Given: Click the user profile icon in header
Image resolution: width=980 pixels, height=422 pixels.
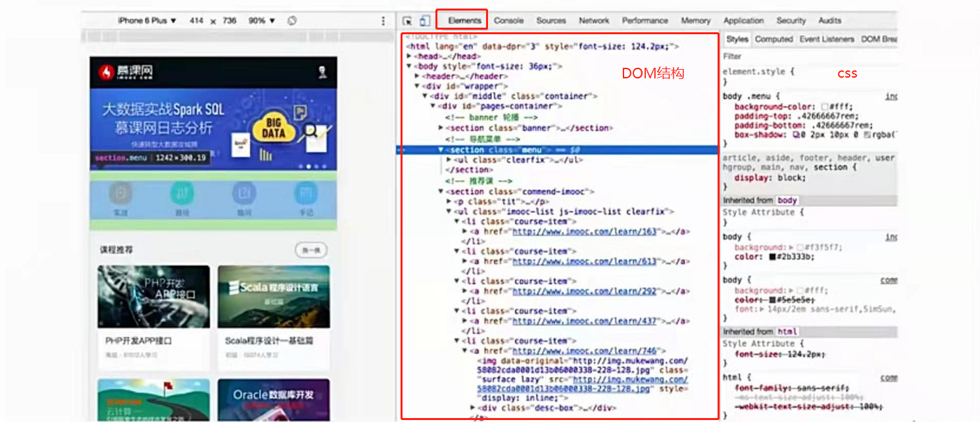Looking at the screenshot, I should pos(322,72).
